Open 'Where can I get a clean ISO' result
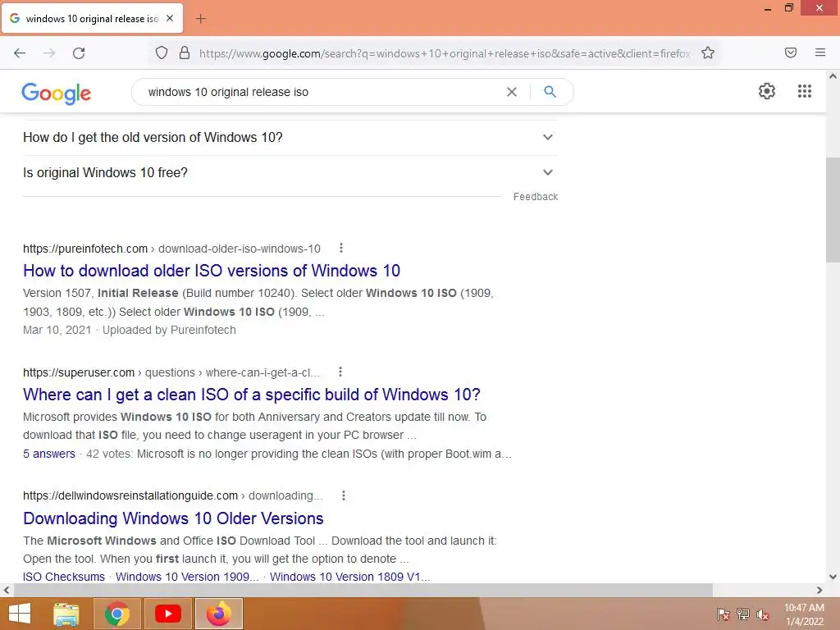Screen dimensions: 840x630 (252, 395)
